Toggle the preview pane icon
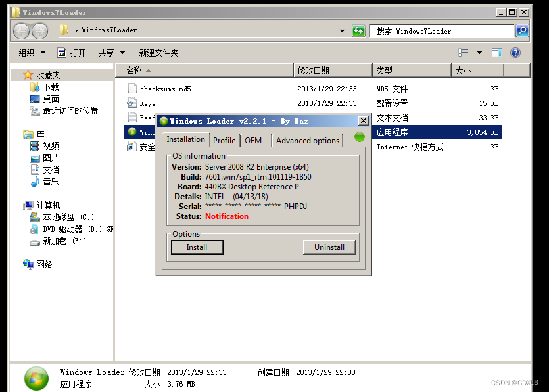 click(497, 53)
